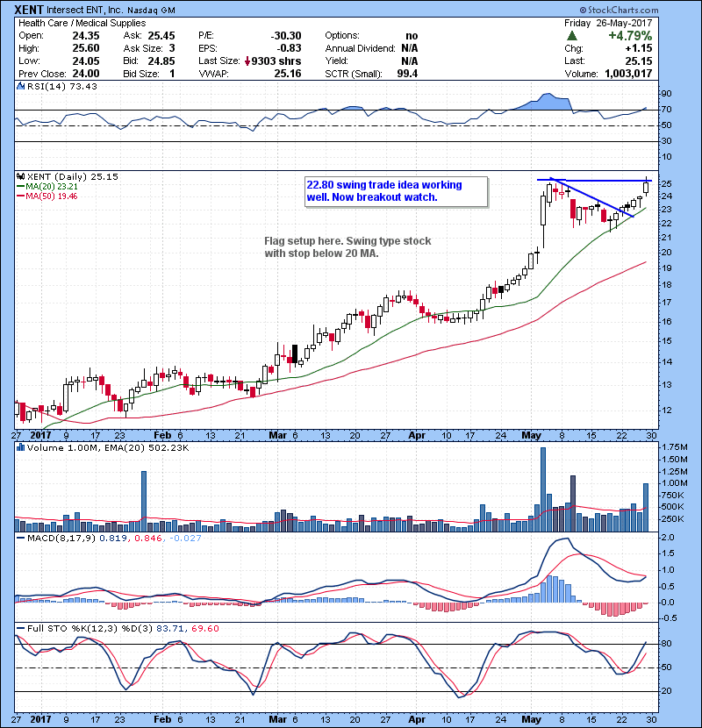Click the May label on the bottom date axis
Screen dimensions: 702x728
point(531,719)
